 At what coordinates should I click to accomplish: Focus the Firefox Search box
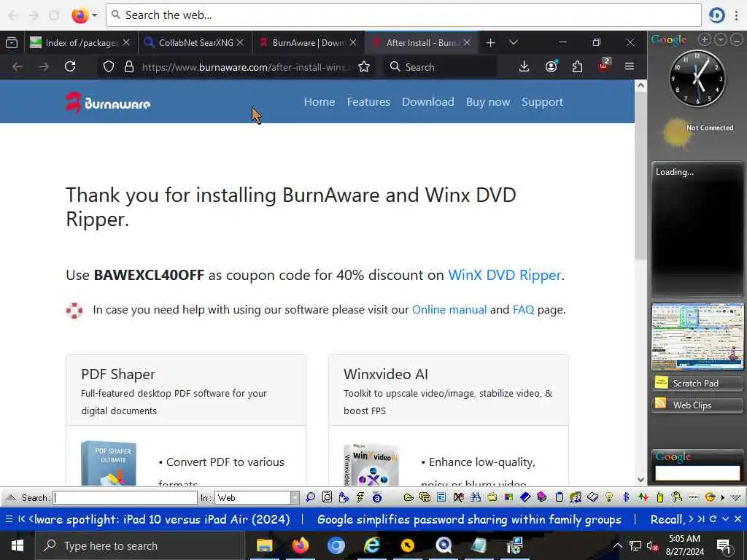coord(441,66)
